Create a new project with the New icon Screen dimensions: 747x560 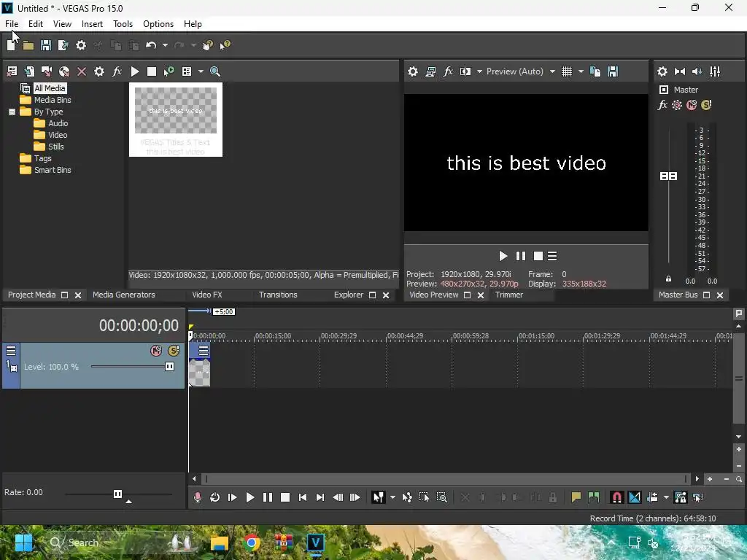click(x=11, y=45)
